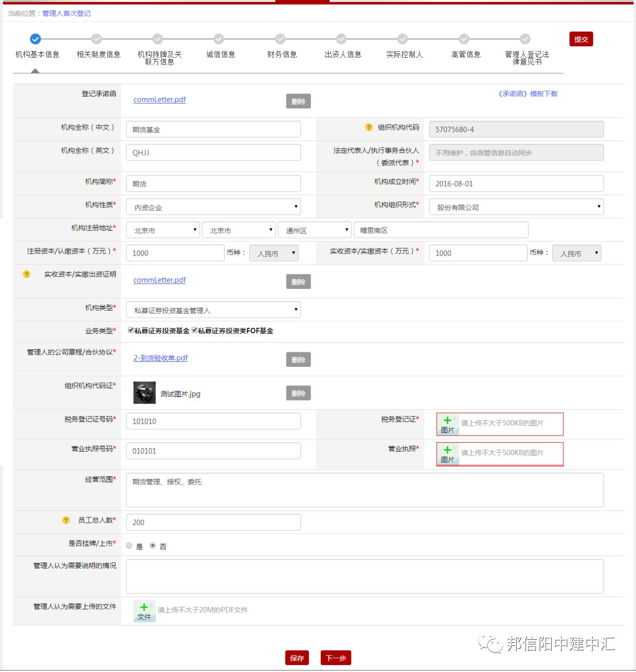Click help icon beside 员工总人数

pos(66,520)
